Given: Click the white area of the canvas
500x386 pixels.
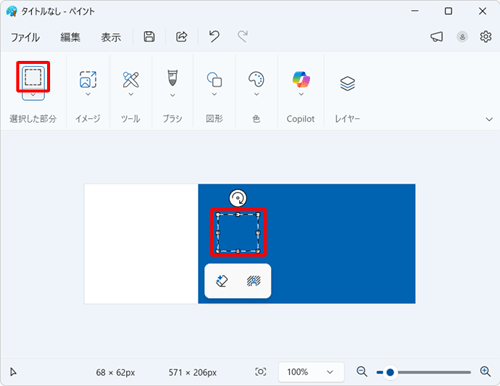Looking at the screenshot, I should coord(141,243).
